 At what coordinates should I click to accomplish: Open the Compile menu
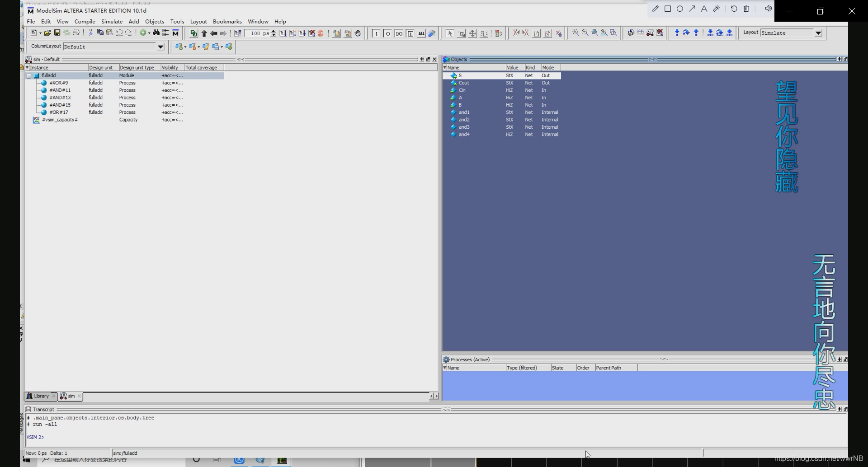click(x=85, y=21)
